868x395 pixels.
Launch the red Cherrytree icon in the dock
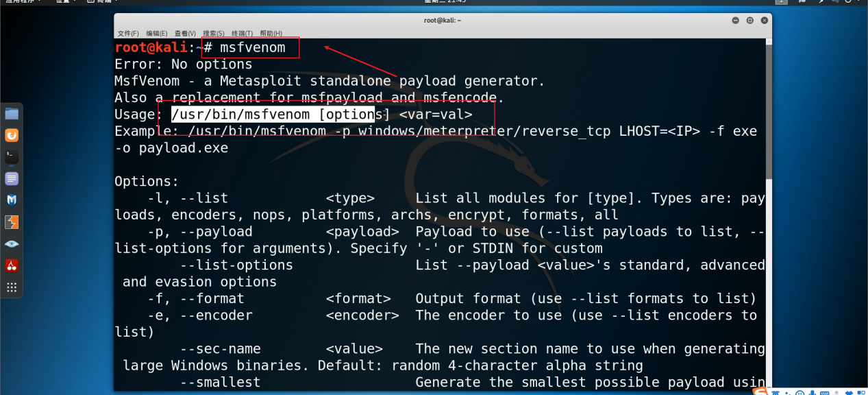click(x=12, y=265)
